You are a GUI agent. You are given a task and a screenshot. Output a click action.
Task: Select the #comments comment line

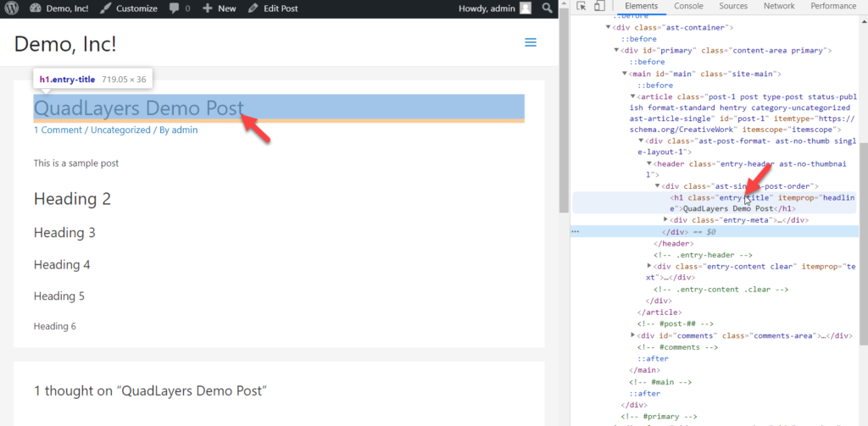click(677, 347)
